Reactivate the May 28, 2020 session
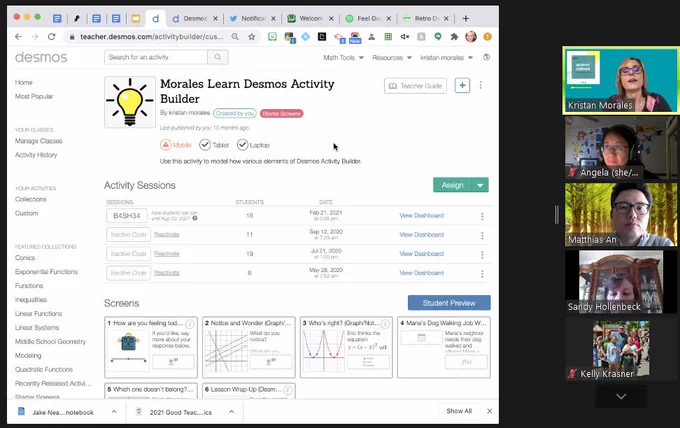The height and width of the screenshot is (428, 680). click(x=167, y=273)
